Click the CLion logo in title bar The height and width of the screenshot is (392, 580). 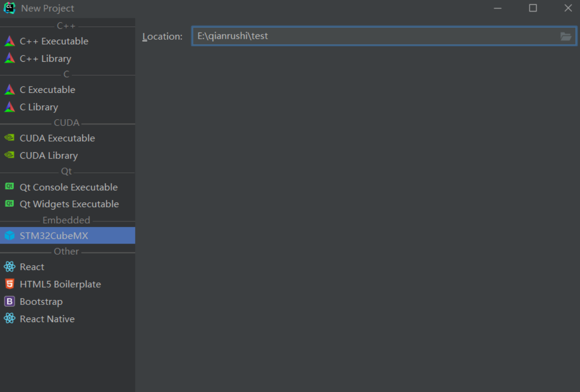point(9,8)
